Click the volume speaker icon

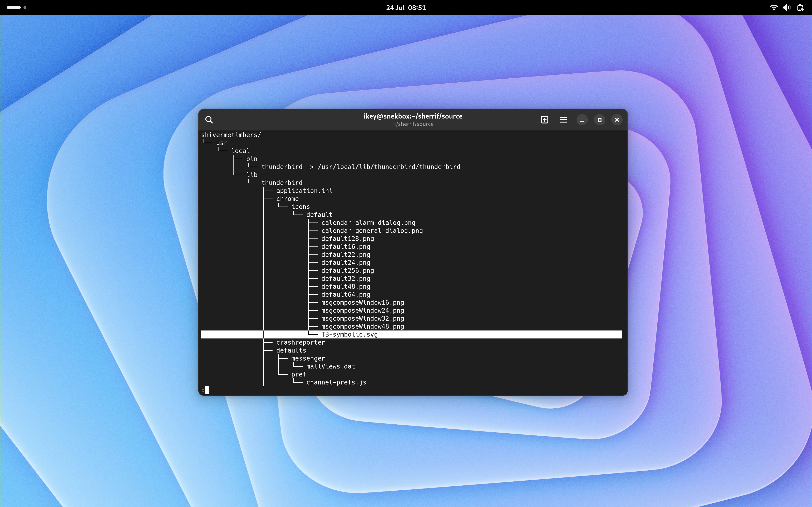point(787,7)
